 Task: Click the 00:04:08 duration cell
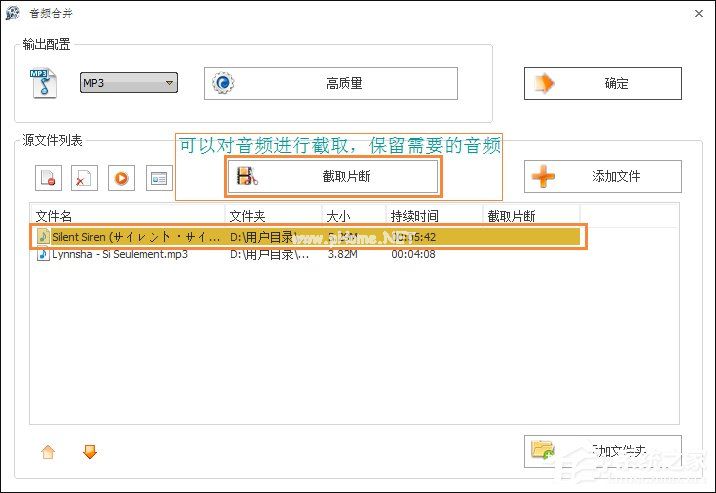[413, 254]
